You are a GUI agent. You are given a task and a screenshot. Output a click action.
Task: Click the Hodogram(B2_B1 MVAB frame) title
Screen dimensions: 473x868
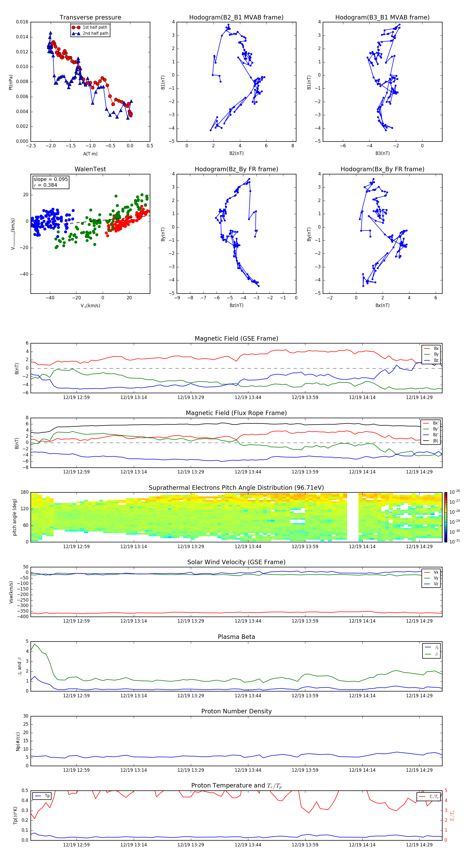click(236, 18)
